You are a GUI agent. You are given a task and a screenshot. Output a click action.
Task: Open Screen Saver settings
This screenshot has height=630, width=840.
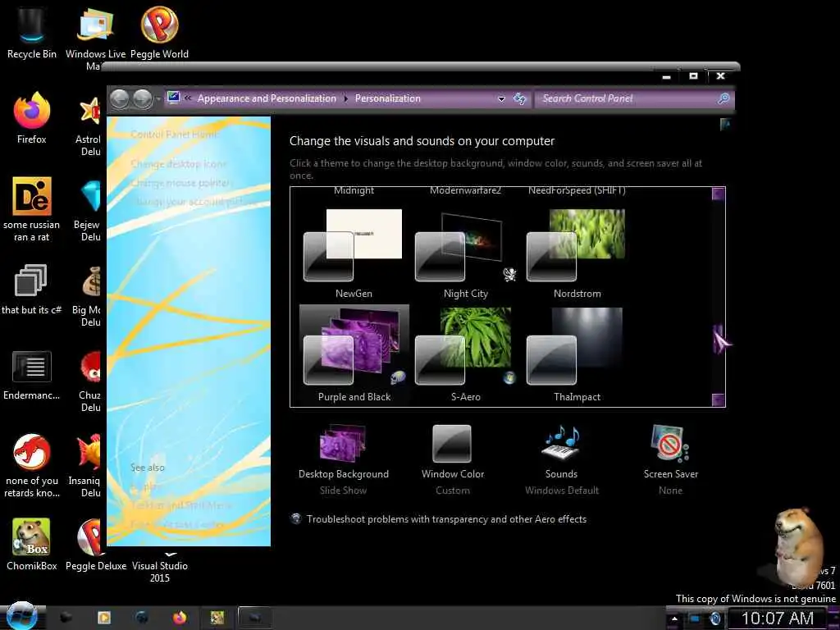click(671, 459)
